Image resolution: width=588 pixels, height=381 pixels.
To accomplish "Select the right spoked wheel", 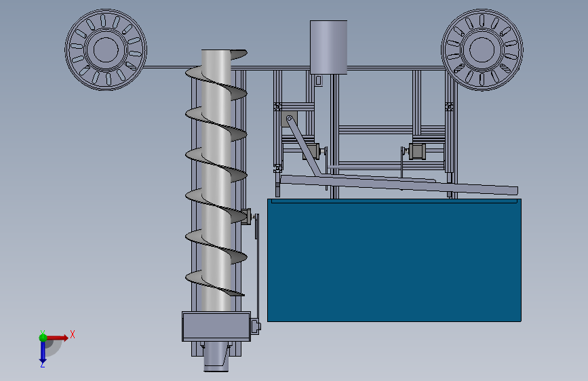I will point(482,50).
